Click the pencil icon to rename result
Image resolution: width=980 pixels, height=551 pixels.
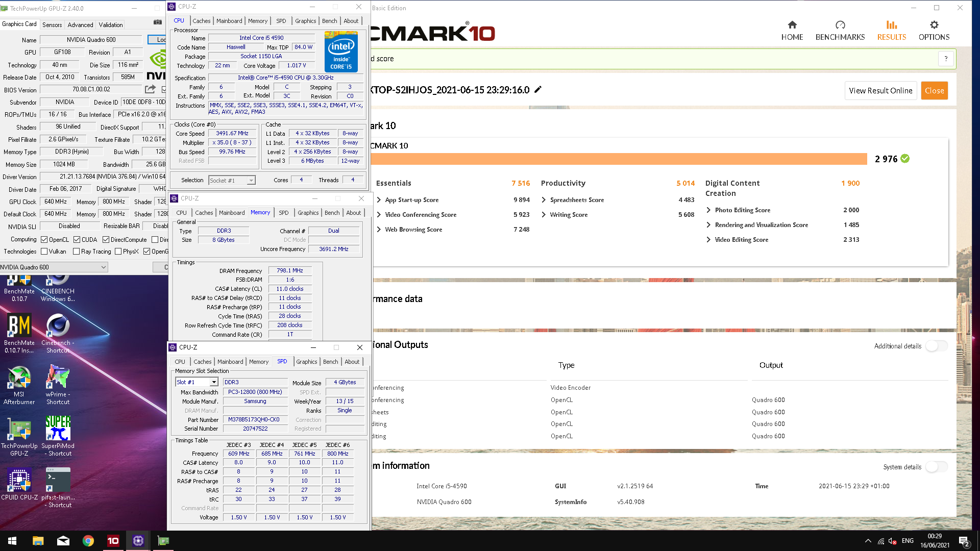(538, 90)
